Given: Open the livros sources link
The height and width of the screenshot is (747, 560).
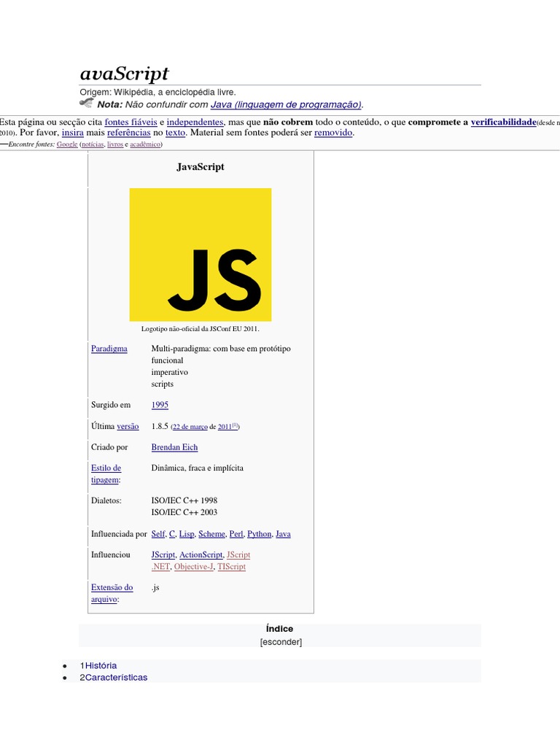Looking at the screenshot, I should point(115,144).
